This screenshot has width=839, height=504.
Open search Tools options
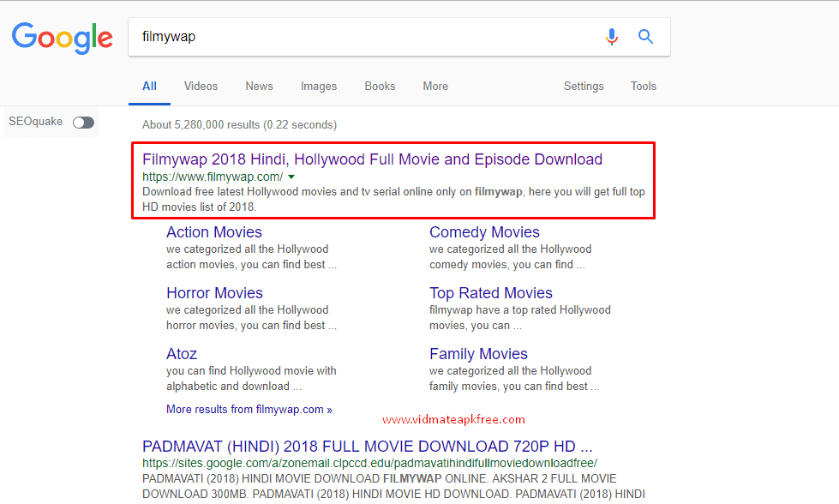point(643,86)
